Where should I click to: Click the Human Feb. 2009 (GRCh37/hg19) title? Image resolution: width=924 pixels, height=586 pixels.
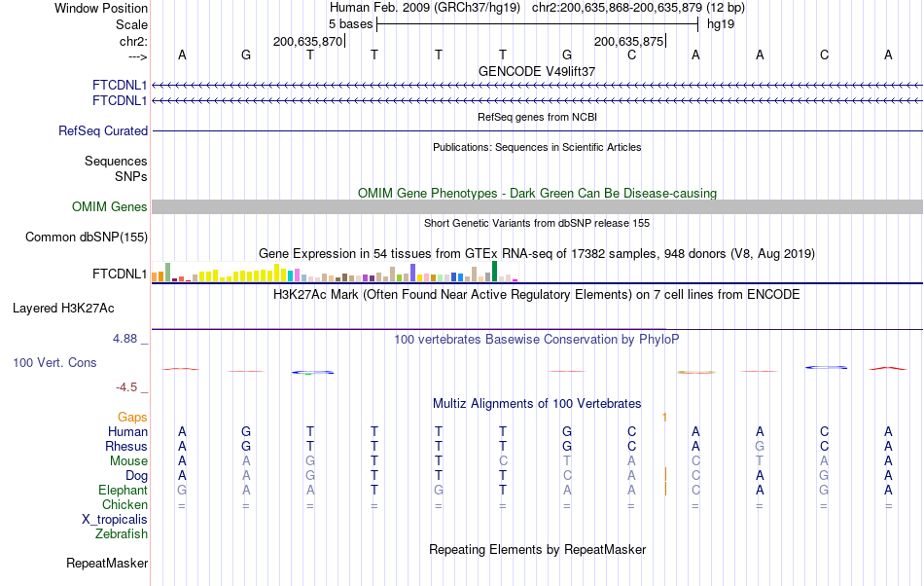coord(425,8)
